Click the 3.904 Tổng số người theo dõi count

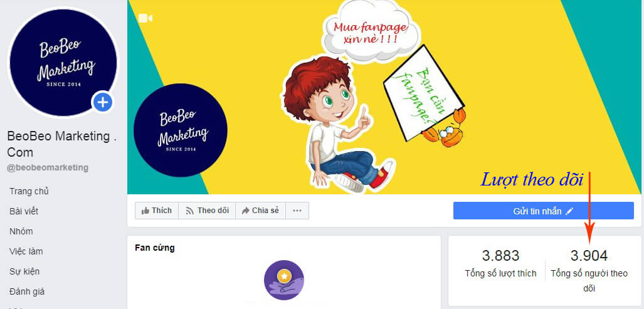tap(589, 270)
